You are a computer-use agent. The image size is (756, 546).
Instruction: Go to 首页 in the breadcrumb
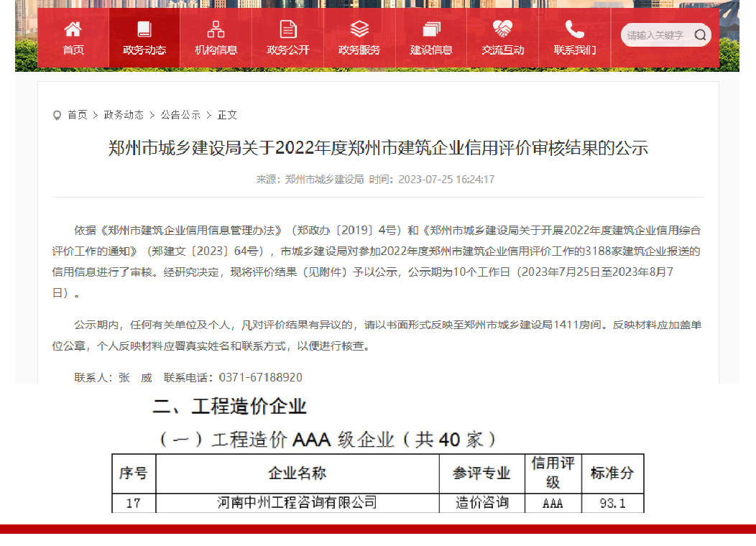[x=78, y=115]
